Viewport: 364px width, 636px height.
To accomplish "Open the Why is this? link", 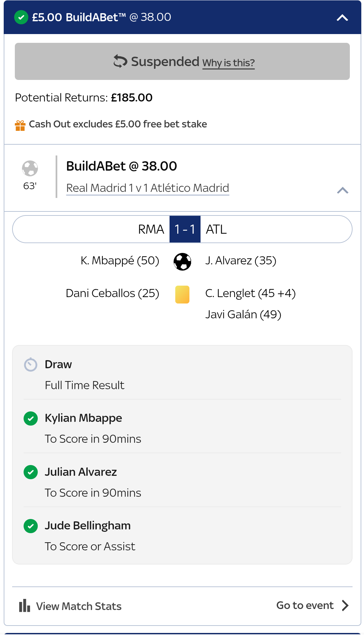I will point(229,63).
